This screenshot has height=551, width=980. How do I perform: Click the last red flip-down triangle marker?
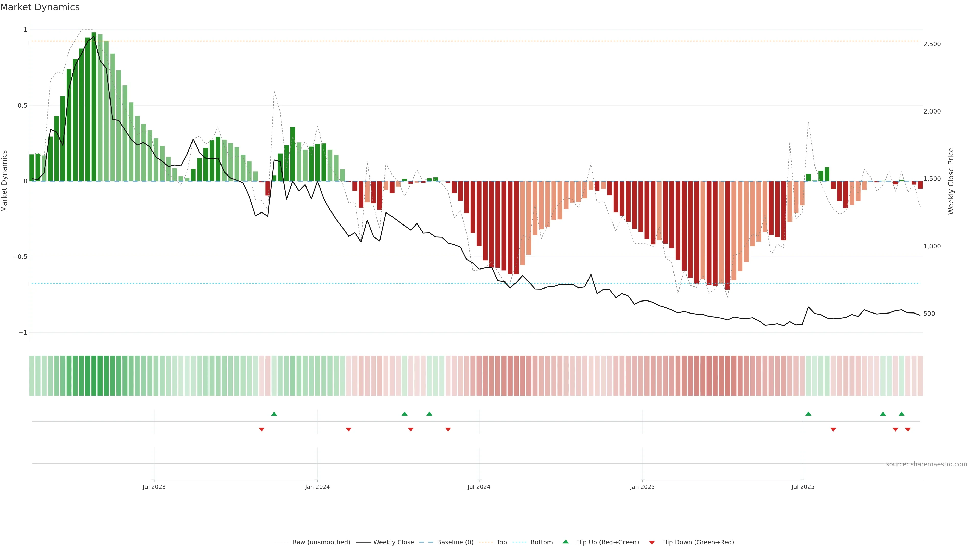tap(908, 429)
